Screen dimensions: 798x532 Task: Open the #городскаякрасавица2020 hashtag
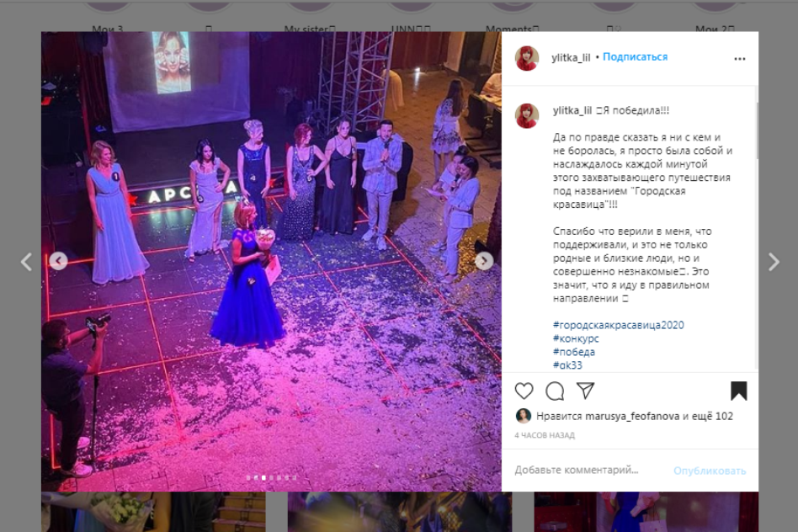pyautogui.click(x=619, y=325)
